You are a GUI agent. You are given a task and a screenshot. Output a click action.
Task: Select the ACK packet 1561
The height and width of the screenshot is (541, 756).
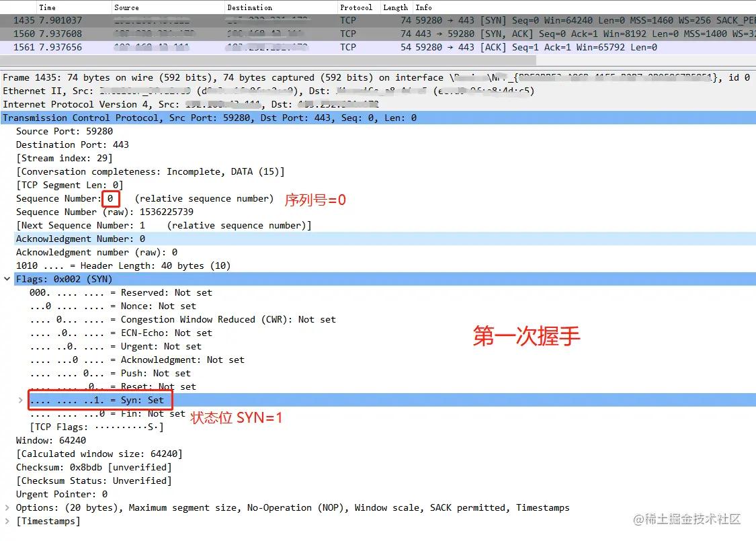(x=202, y=47)
